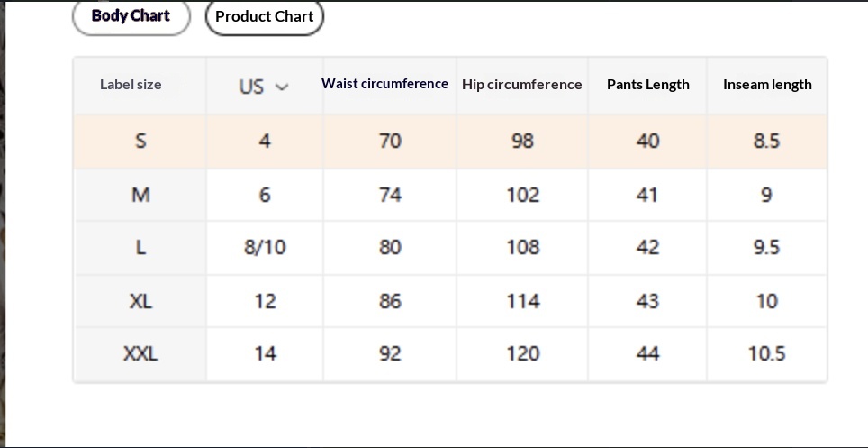Select the L label size row
Image resolution: width=868 pixels, height=448 pixels.
140,247
